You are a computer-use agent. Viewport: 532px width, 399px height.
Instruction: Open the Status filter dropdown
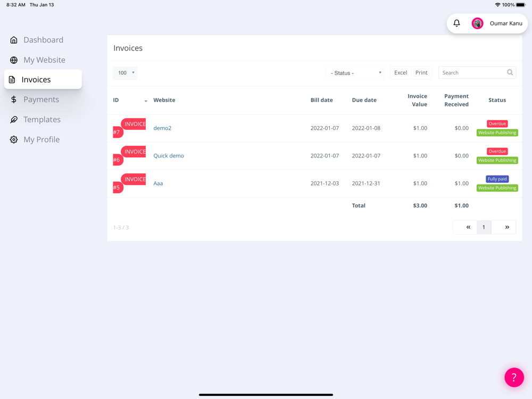point(355,73)
